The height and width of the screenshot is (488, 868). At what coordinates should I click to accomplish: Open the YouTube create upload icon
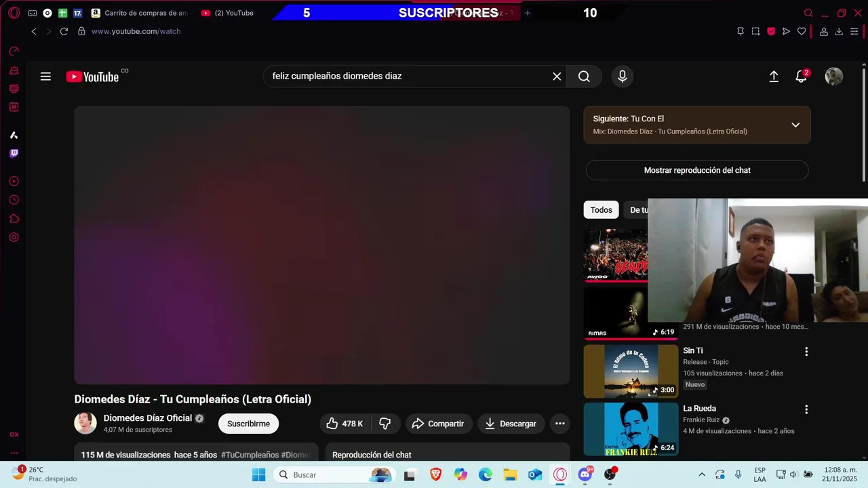pyautogui.click(x=774, y=77)
